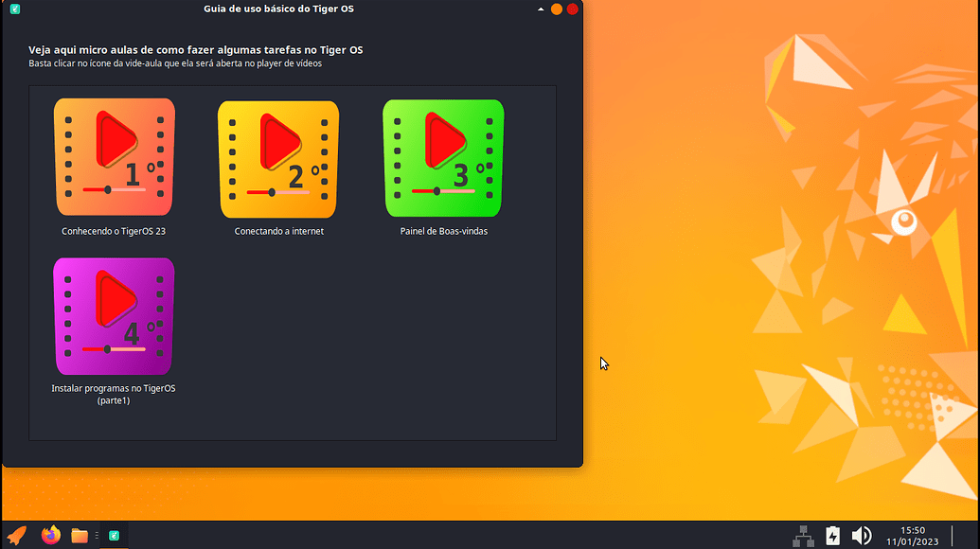Launch Firefox from the taskbar
The height and width of the screenshot is (549, 980).
[x=50, y=535]
